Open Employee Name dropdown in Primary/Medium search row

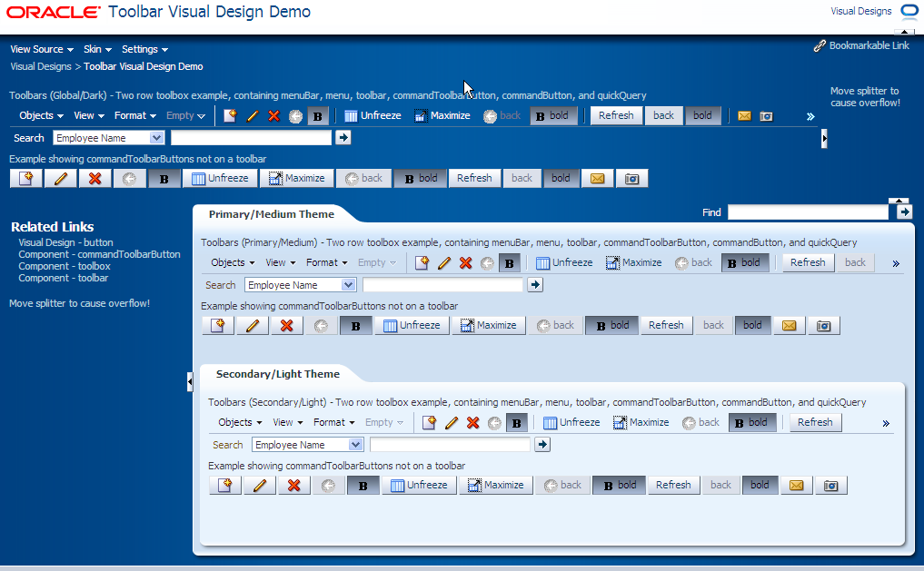348,285
